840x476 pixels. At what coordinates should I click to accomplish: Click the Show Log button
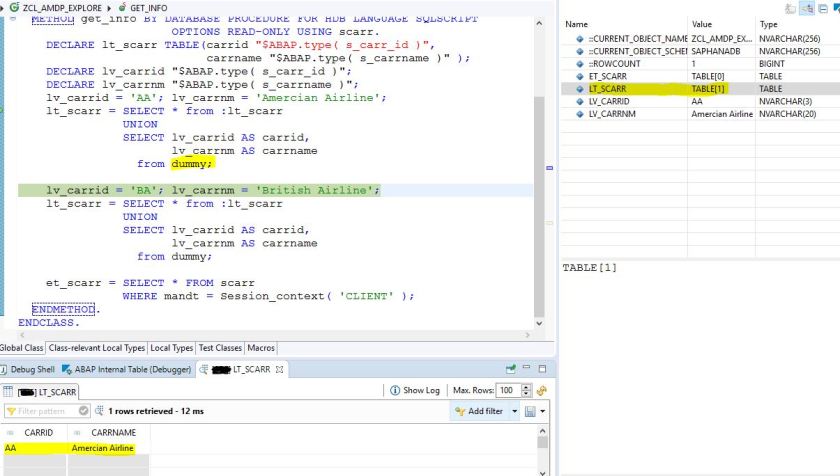coord(420,390)
